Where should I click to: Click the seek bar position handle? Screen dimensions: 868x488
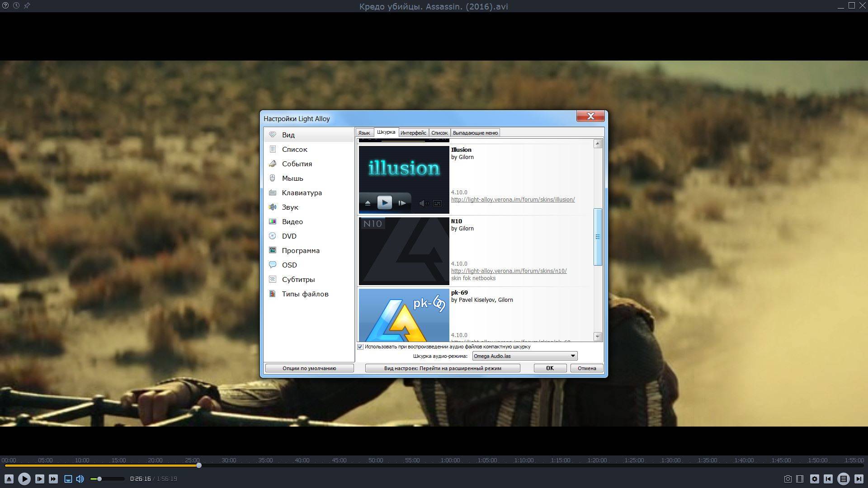[199, 465]
